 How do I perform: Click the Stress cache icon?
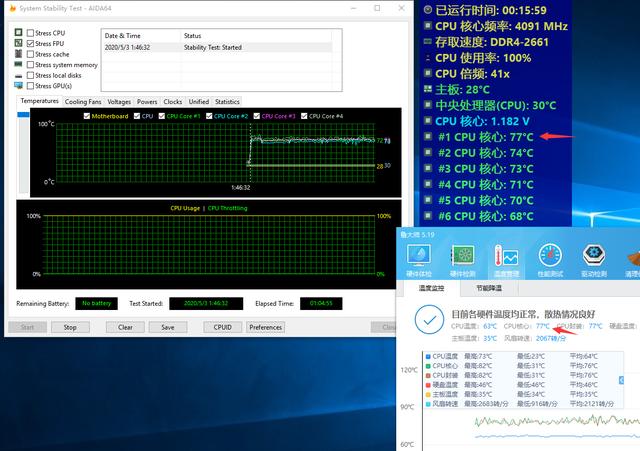point(18,53)
